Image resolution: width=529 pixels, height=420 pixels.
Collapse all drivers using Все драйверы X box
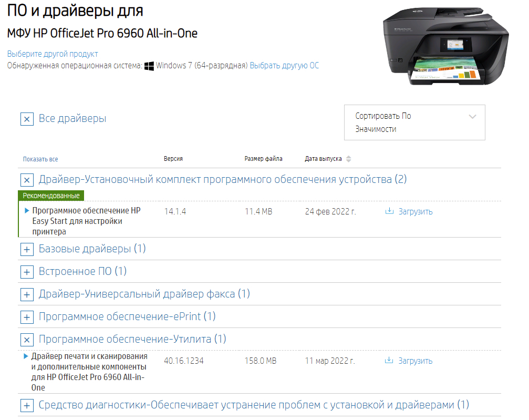pyautogui.click(x=27, y=119)
